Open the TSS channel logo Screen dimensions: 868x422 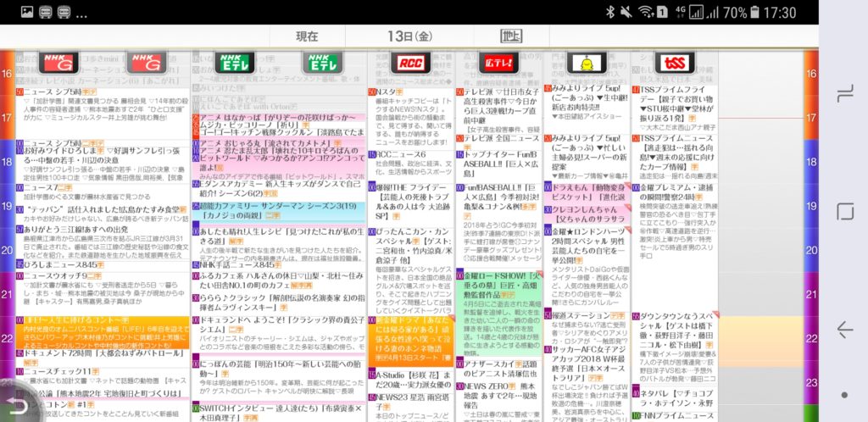click(x=674, y=63)
